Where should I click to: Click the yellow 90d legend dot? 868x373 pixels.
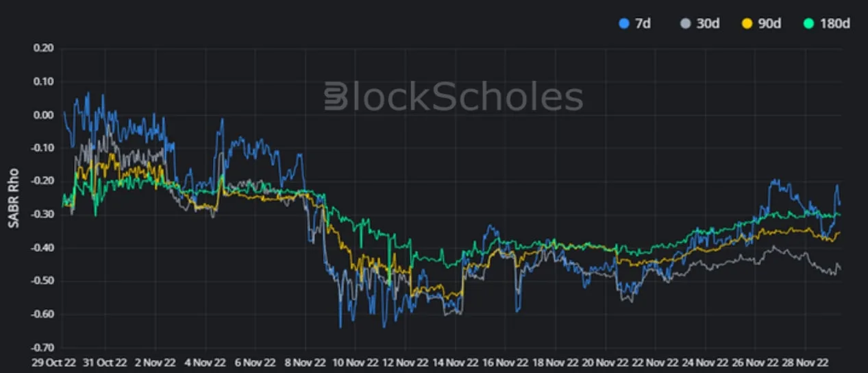746,23
